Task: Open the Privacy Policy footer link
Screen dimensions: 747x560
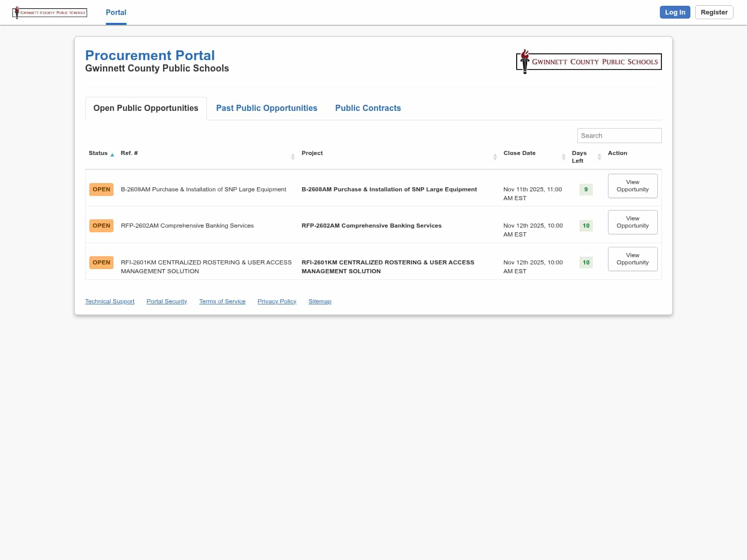Action: (276, 301)
